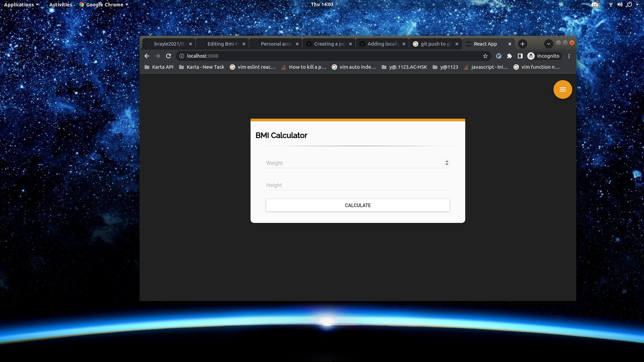The width and height of the screenshot is (644, 362).
Task: Expand the Google Chrome app menu
Action: coord(104,4)
